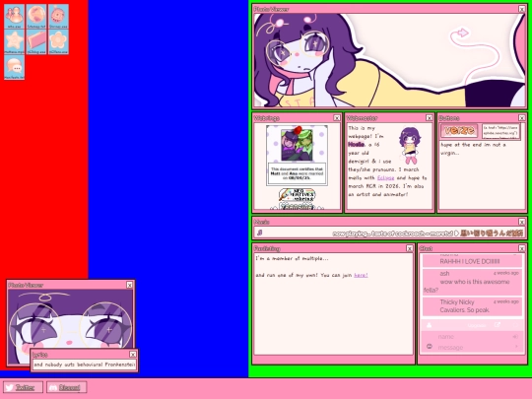Image resolution: width=532 pixels, height=399 pixels.
Task: Click the now playing song title text
Action: click(x=392, y=233)
